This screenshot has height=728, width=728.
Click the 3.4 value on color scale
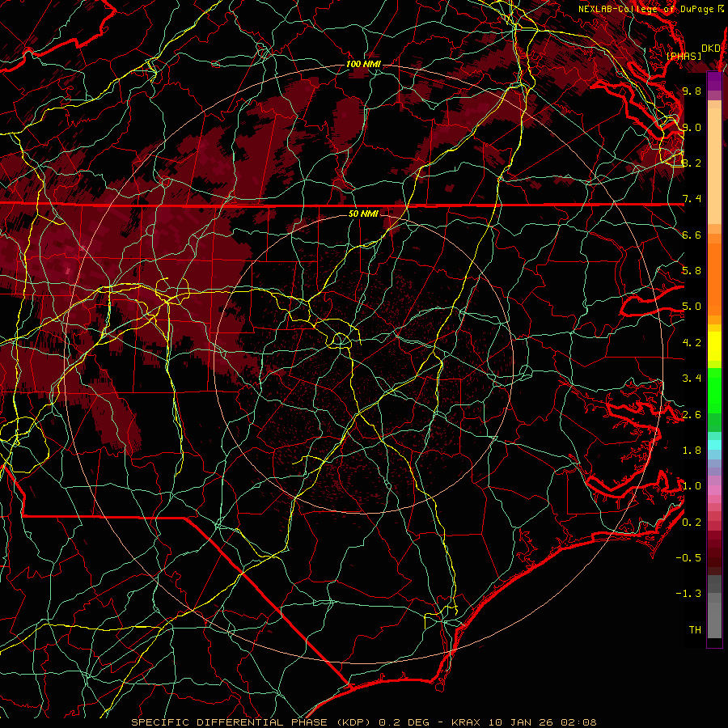coord(692,379)
